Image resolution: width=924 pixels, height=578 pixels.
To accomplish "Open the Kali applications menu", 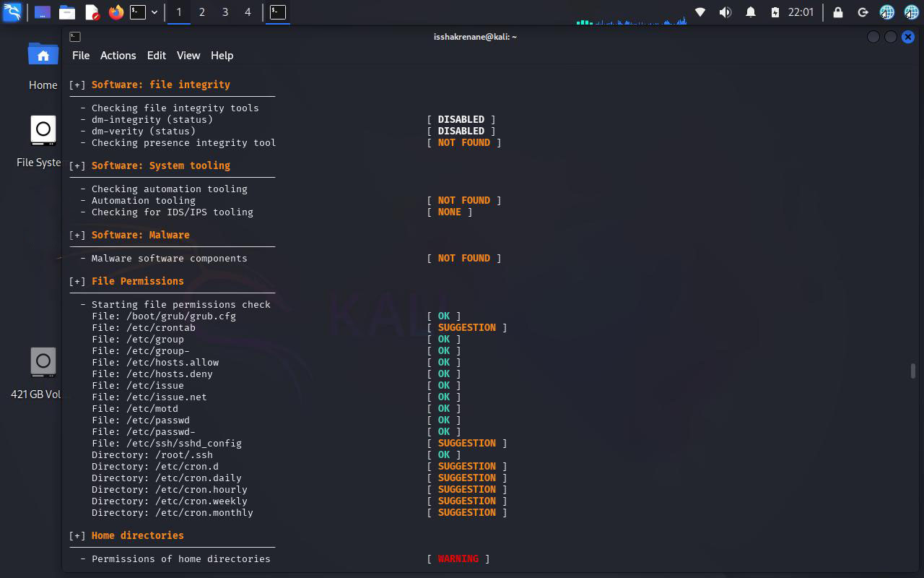I will click(x=12, y=12).
